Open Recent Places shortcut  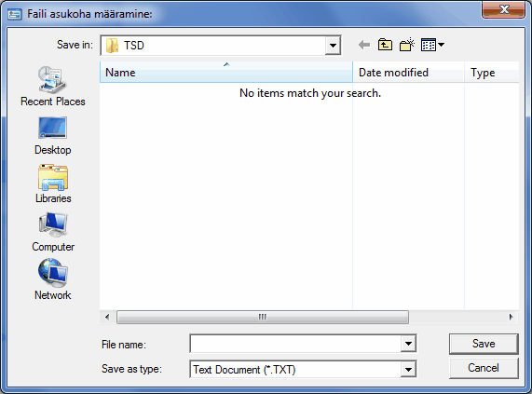(52, 87)
